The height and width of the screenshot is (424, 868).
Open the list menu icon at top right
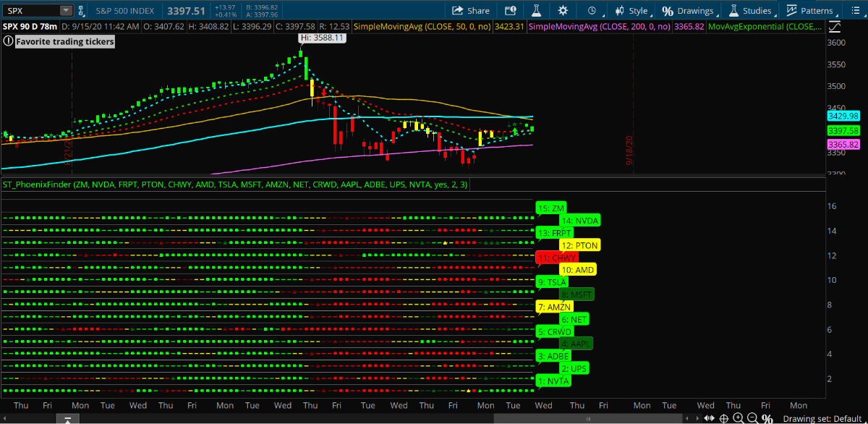pos(855,11)
